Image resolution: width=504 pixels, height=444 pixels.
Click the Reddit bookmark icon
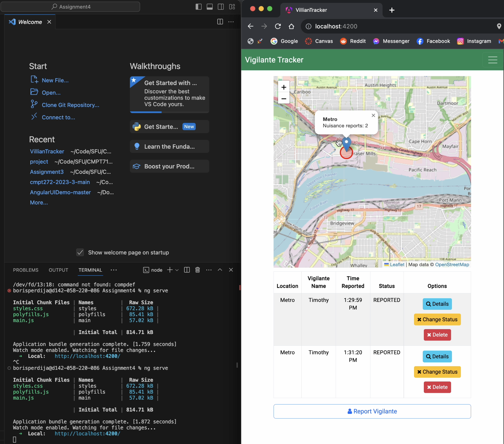click(343, 41)
